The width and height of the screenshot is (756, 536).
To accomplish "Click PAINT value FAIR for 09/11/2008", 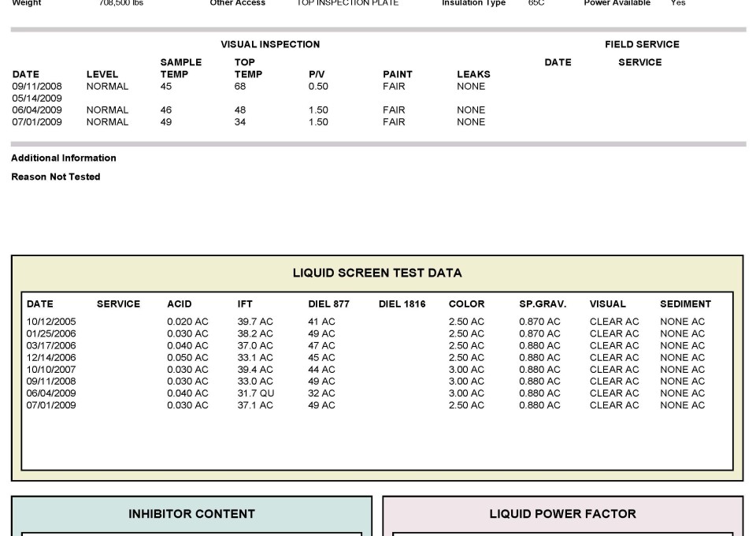I will pyautogui.click(x=394, y=87).
